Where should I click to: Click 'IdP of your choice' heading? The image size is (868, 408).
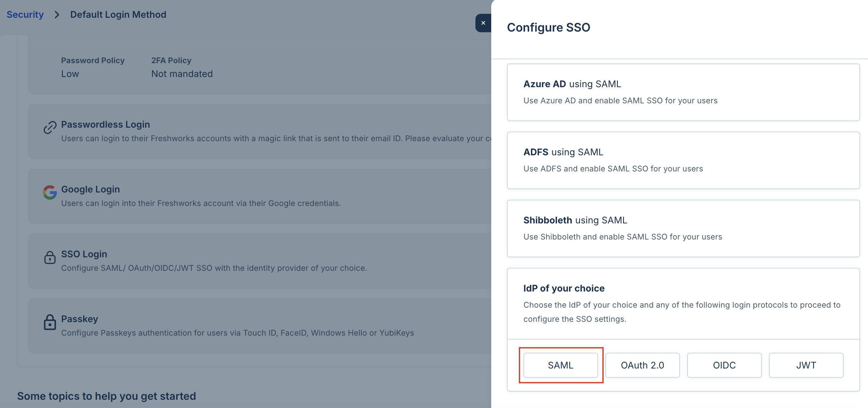[x=564, y=288]
